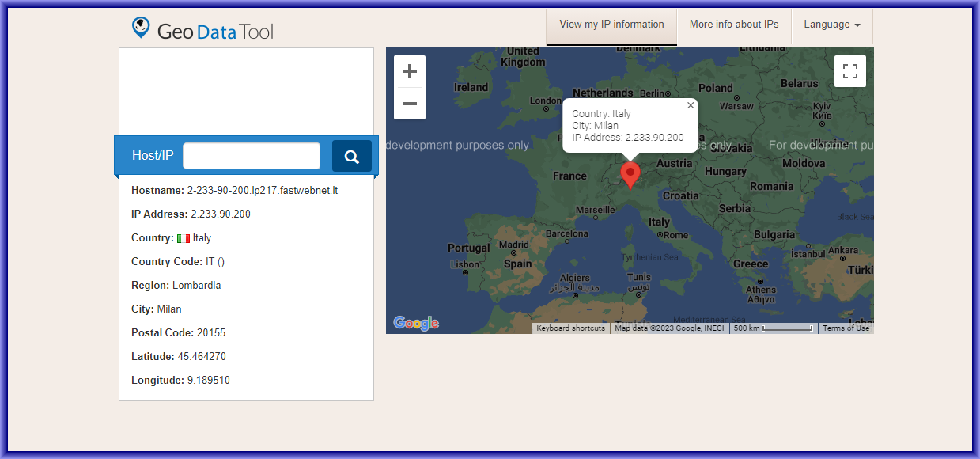
Task: Open Terms of Use link
Action: tap(846, 328)
